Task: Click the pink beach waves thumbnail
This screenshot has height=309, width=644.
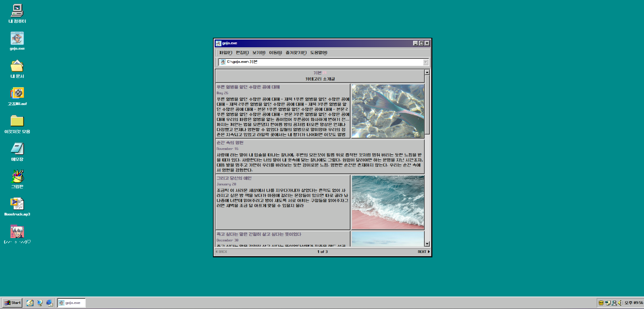Action: (388, 202)
